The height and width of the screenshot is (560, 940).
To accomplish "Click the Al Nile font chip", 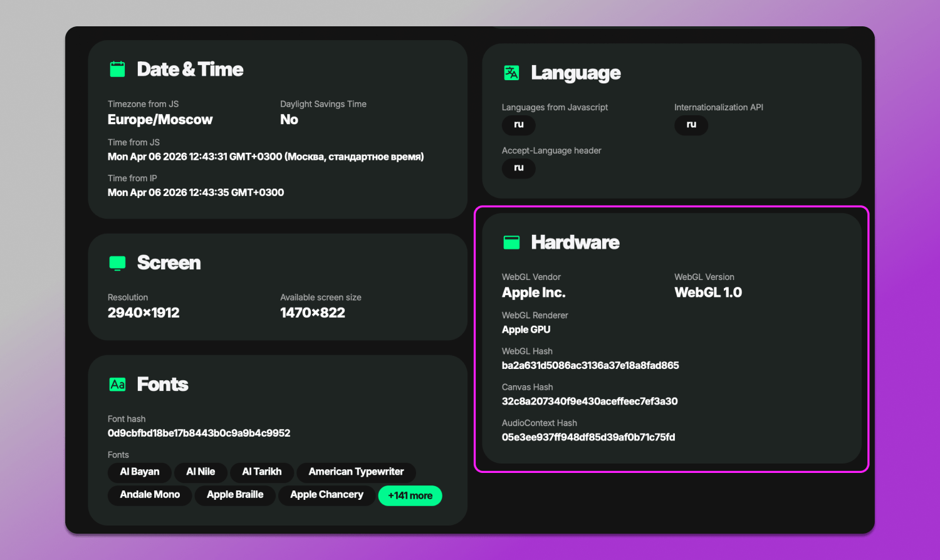I will pos(201,472).
